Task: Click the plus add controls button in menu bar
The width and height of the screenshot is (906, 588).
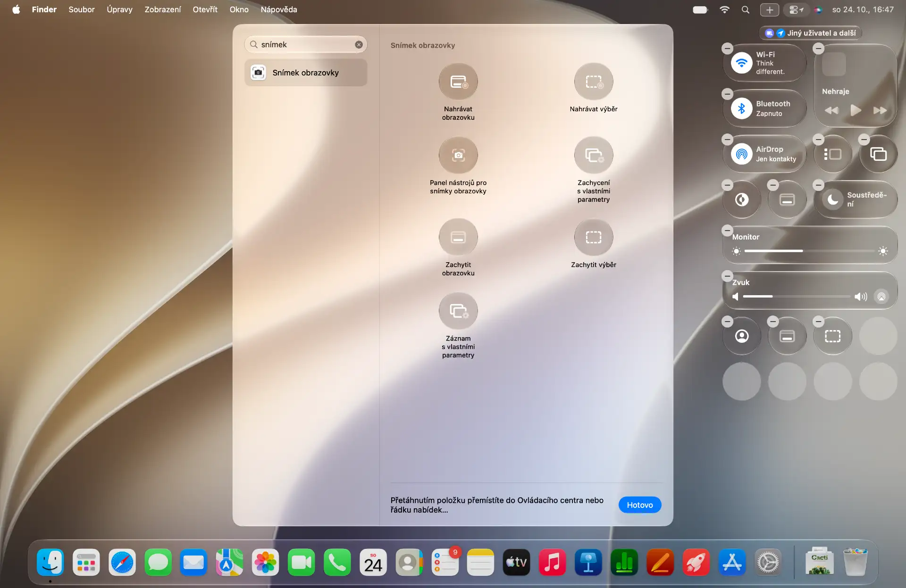Action: (x=770, y=9)
